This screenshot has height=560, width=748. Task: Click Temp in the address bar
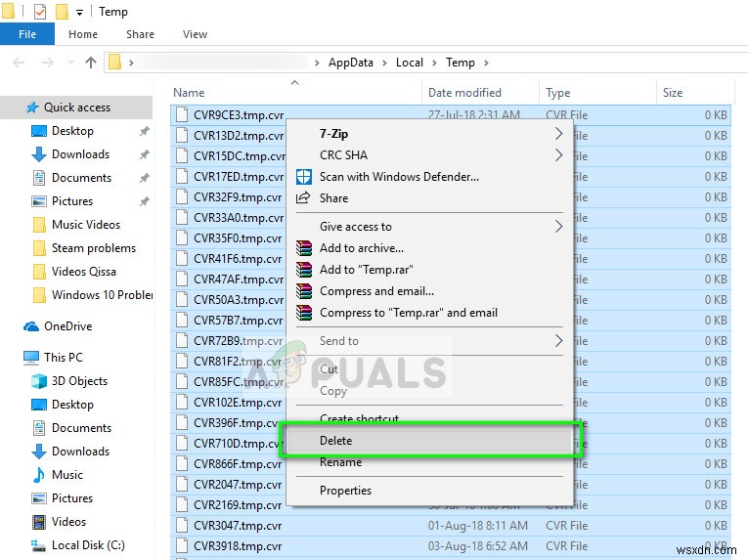pos(460,63)
